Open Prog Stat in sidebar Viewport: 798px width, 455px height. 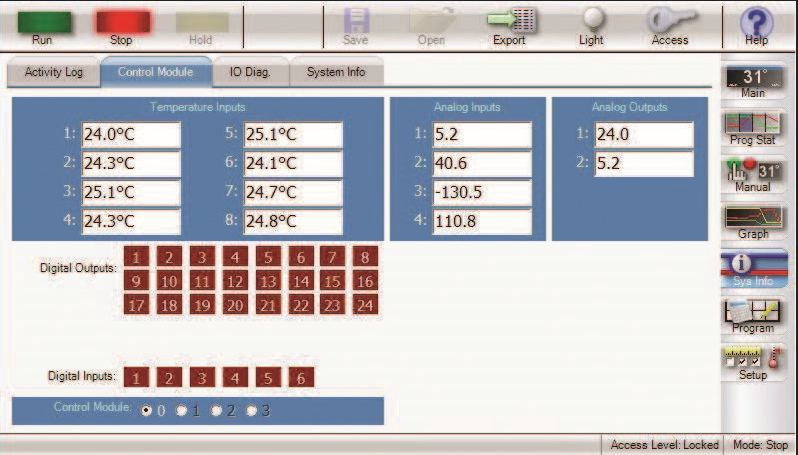(x=753, y=129)
